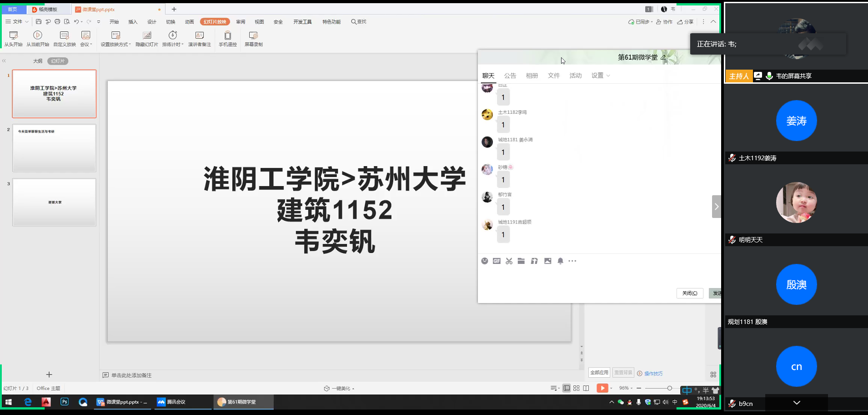Switch to the 动画 ribbon tab
This screenshot has height=415, width=868.
pyautogui.click(x=189, y=22)
